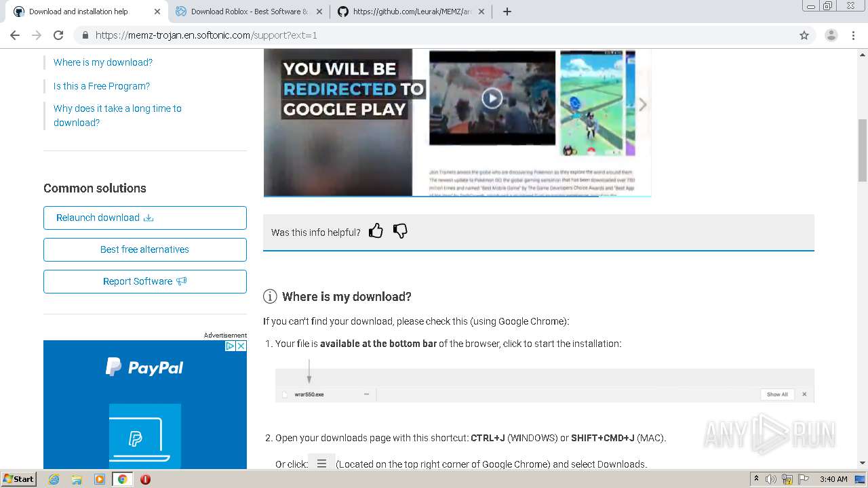Switch to the GitHub Leurak MEMZ tab
The image size is (868, 488).
(412, 12)
